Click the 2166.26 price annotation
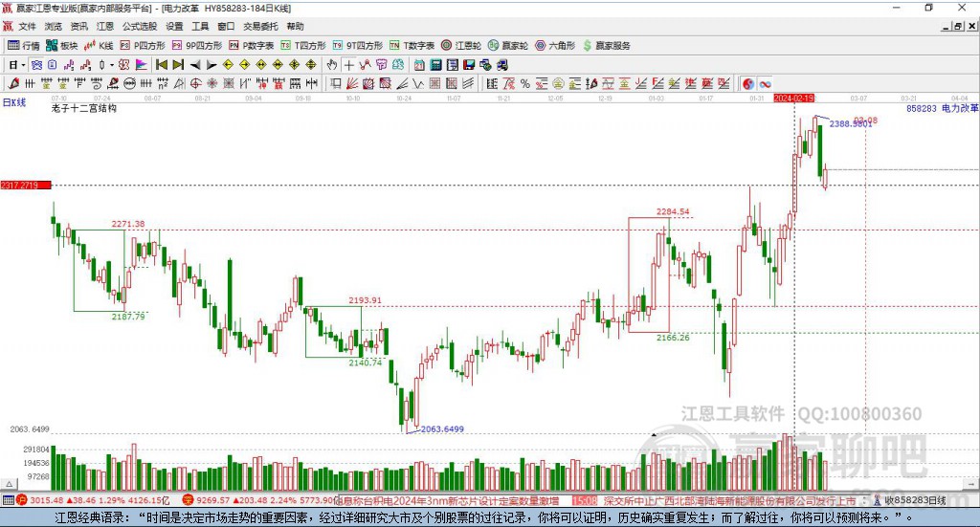This screenshot has height=527, width=980. (x=673, y=338)
